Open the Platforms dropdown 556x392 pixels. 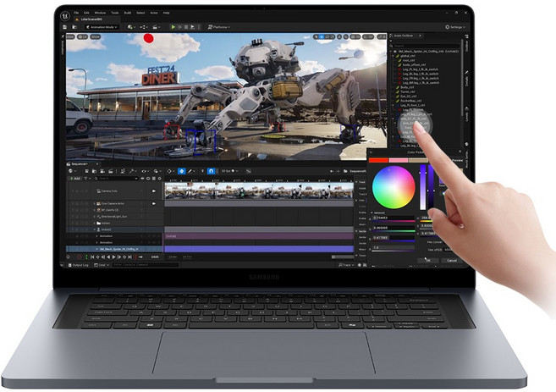(219, 27)
